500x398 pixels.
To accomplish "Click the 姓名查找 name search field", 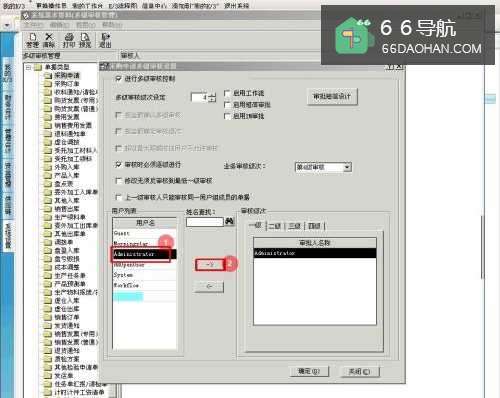I will tap(205, 222).
